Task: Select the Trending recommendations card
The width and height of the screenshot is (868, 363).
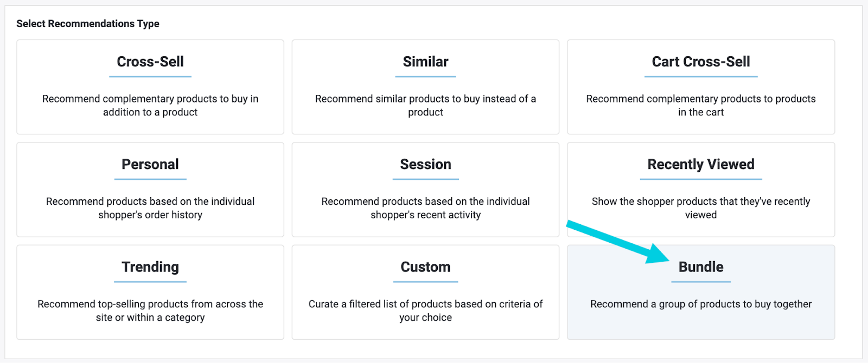Action: pyautogui.click(x=150, y=292)
